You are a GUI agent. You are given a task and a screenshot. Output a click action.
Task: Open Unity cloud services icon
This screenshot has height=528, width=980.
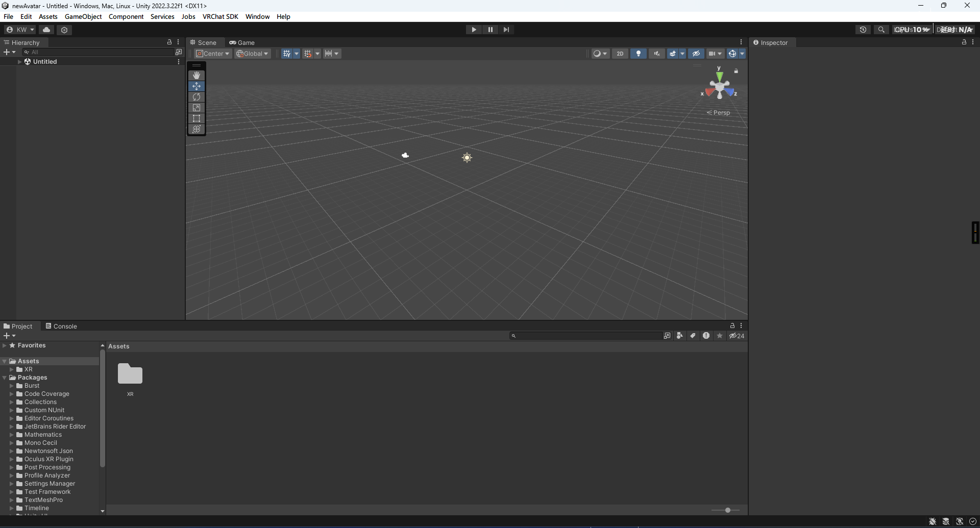point(46,30)
